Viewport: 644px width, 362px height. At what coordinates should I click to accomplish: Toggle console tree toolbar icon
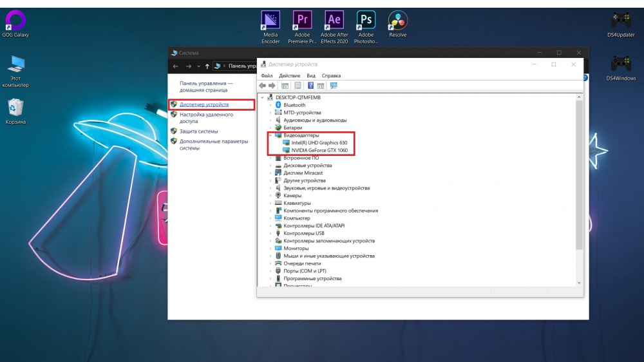click(x=285, y=86)
